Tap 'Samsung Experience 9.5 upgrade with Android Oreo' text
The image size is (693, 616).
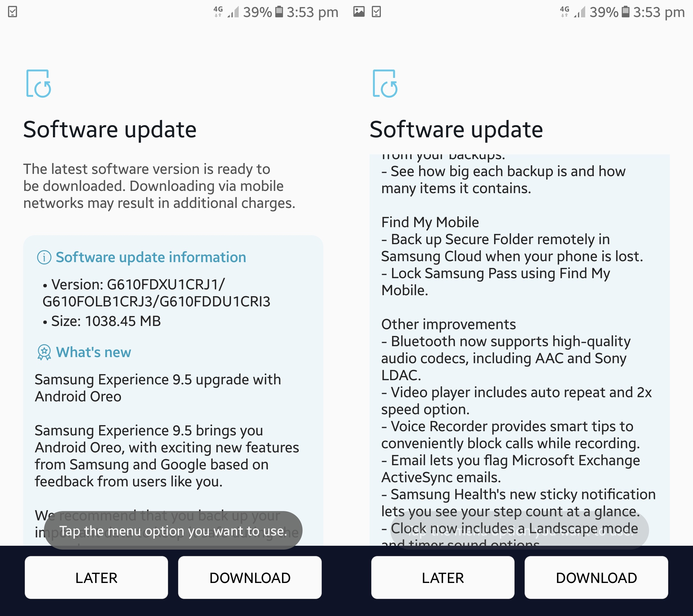158,388
